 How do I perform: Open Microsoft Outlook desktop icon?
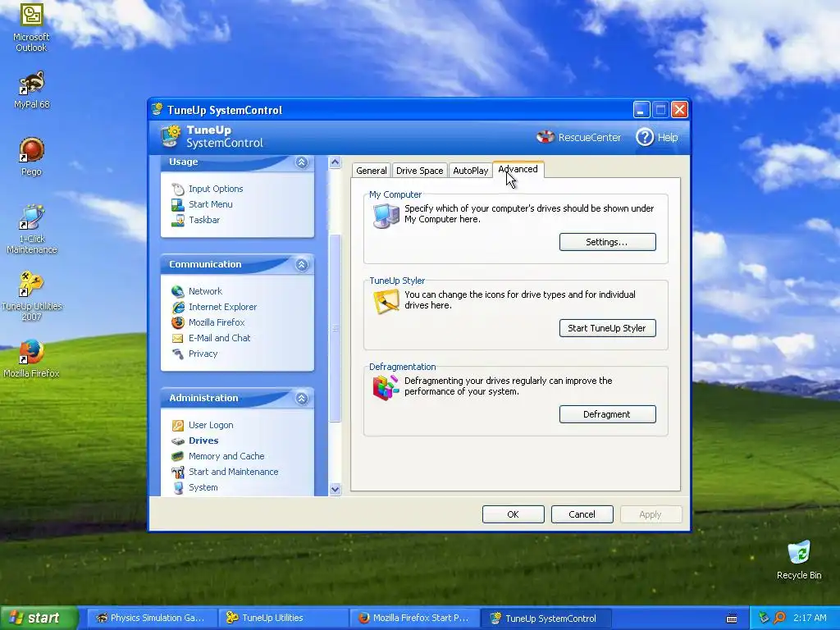[x=31, y=15]
